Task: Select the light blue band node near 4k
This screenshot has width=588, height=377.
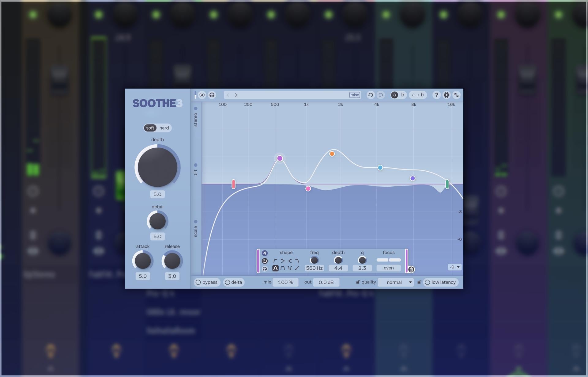Action: click(380, 168)
